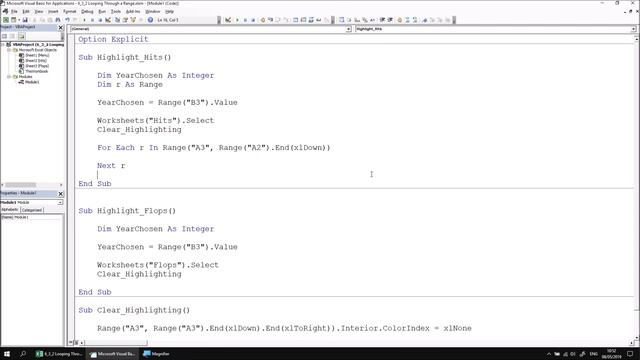640x360 pixels.
Task: Open the Tools menu
Action: click(x=116, y=11)
